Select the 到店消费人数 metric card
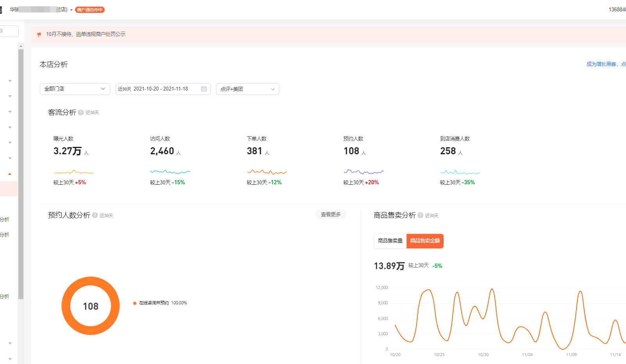 point(460,161)
